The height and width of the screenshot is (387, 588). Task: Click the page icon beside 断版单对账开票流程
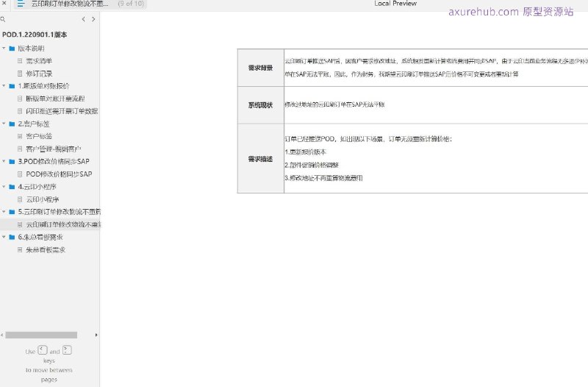[x=20, y=99]
